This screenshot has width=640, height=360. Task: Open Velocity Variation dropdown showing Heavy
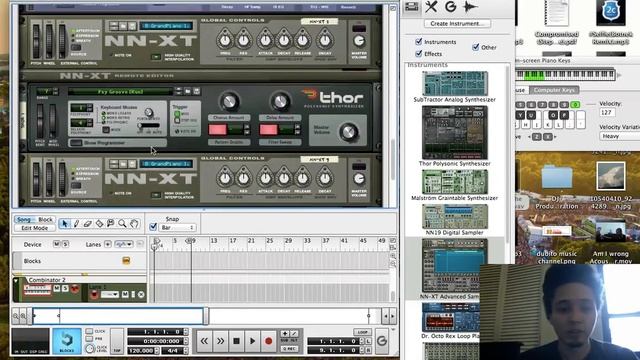point(620,136)
